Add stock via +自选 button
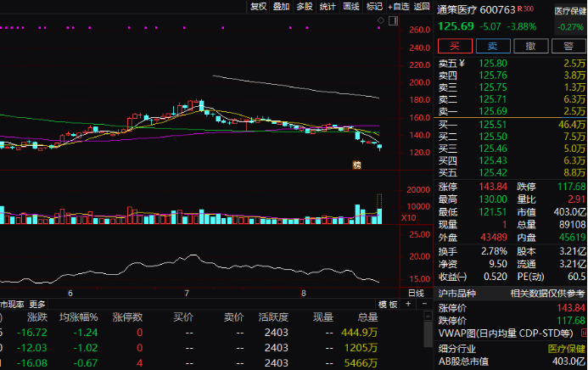The height and width of the screenshot is (370, 588). (397, 6)
